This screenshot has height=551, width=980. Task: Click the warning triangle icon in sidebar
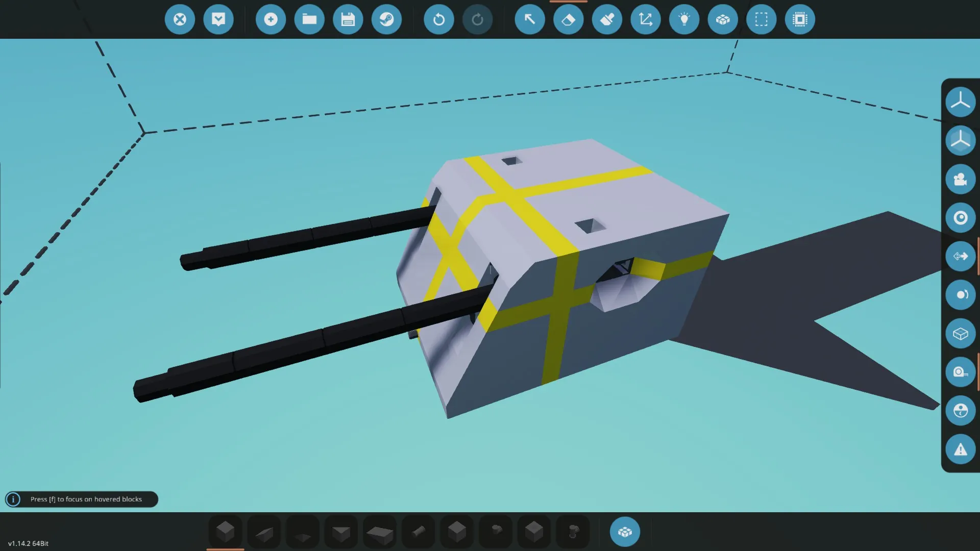click(960, 449)
